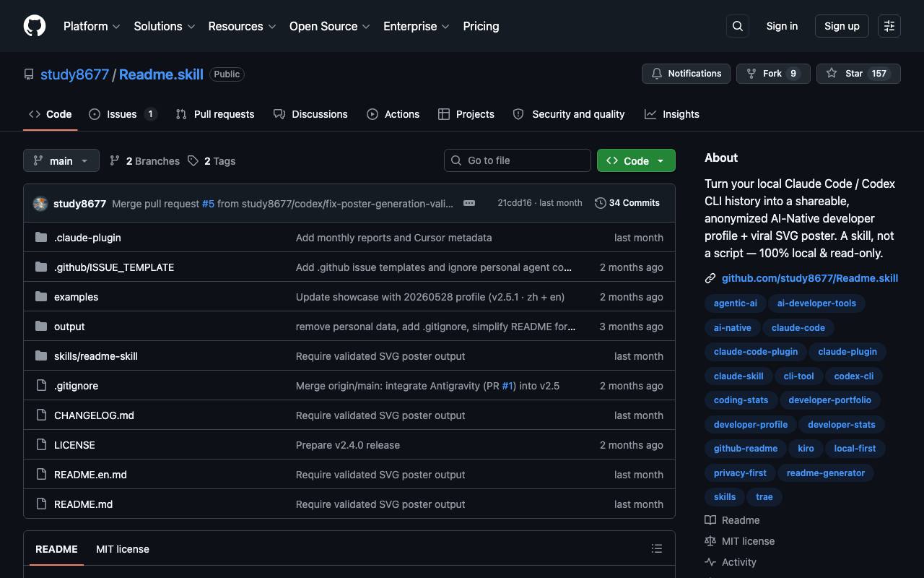Image resolution: width=924 pixels, height=578 pixels.
Task: Click the search magnifier icon
Action: pyautogui.click(x=738, y=26)
